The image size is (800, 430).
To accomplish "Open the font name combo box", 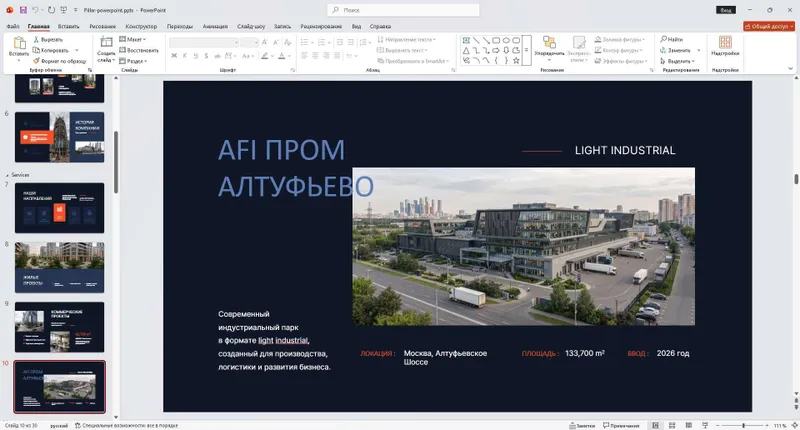I will pos(204,42).
